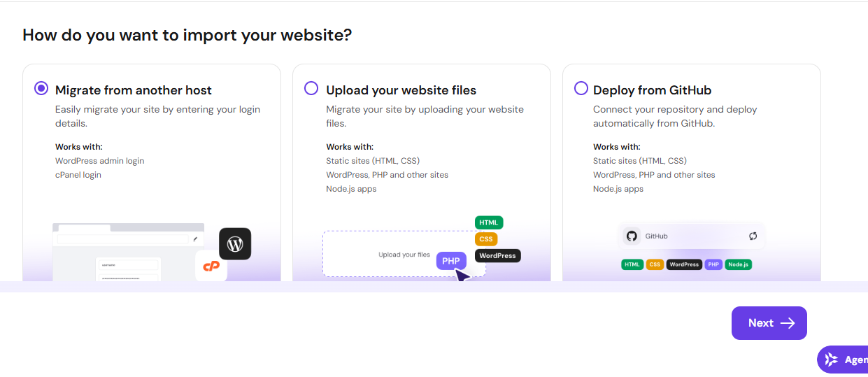Click WordPress, PHP and other sites in the GitHub card
The height and width of the screenshot is (377, 868).
(654, 175)
